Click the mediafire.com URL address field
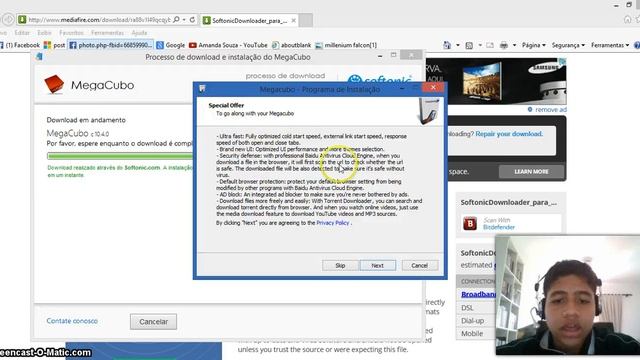This screenshot has width=640, height=360. (100, 20)
